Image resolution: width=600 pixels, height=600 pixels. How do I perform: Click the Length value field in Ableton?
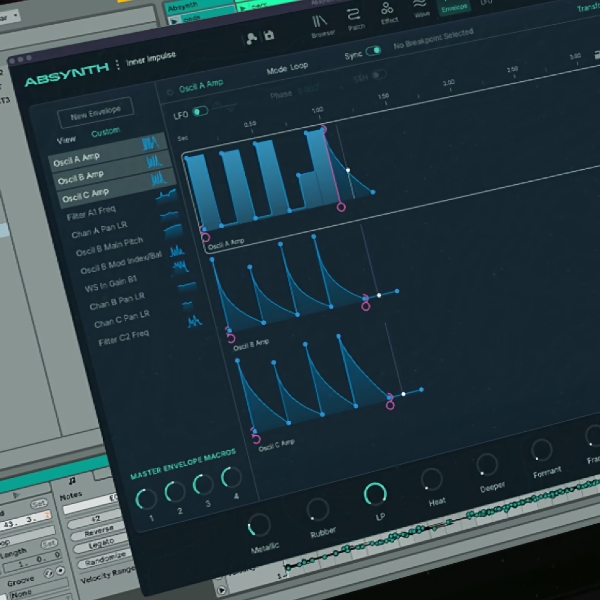click(x=32, y=561)
